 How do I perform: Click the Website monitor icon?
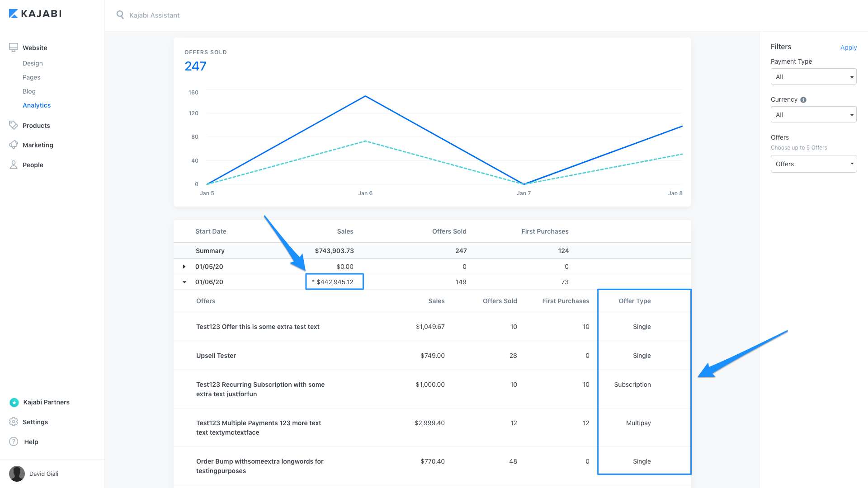pos(14,47)
